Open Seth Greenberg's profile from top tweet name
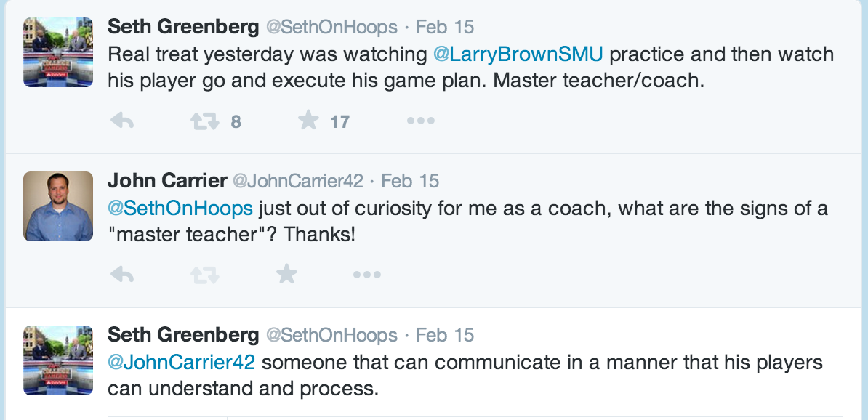Viewport: 868px width, 420px height. [x=183, y=28]
